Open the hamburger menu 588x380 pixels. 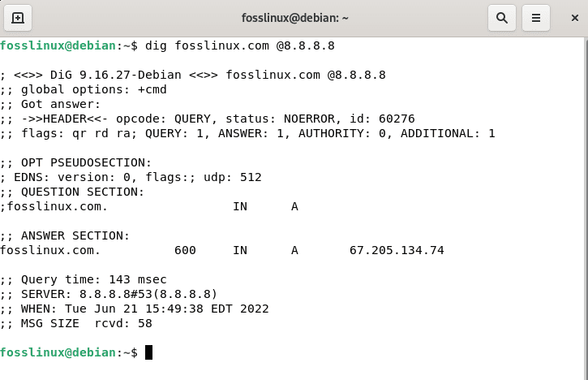point(536,18)
